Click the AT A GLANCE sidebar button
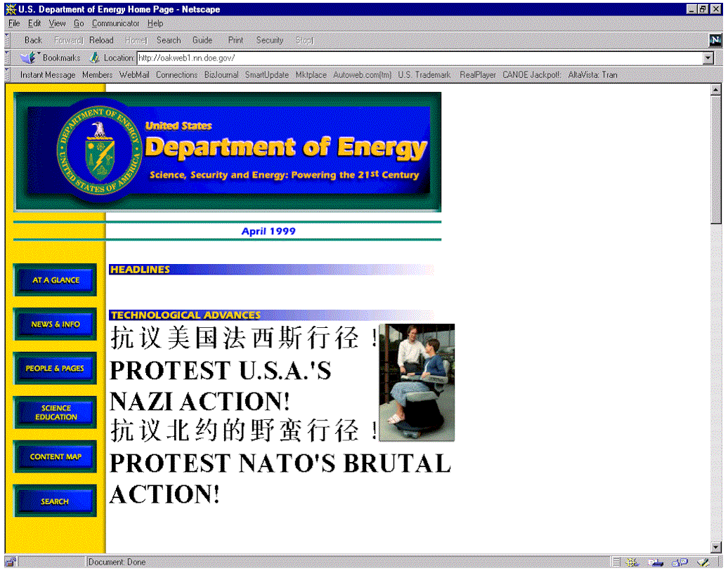 [x=56, y=280]
